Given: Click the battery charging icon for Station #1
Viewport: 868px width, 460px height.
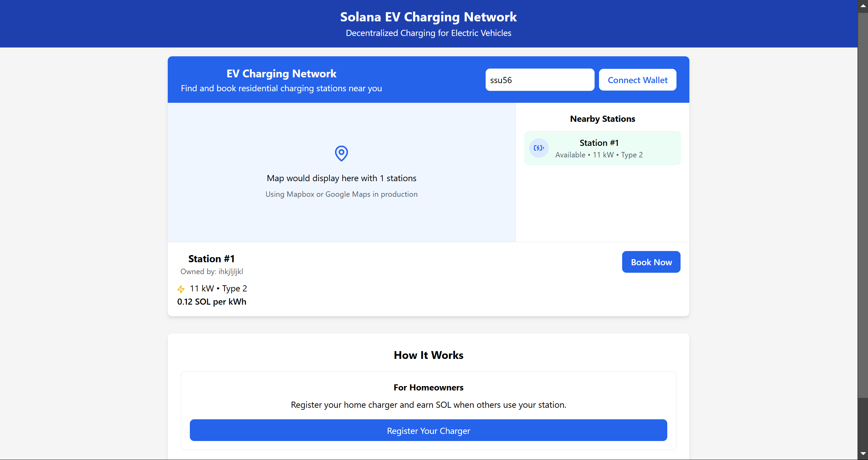Looking at the screenshot, I should (539, 148).
